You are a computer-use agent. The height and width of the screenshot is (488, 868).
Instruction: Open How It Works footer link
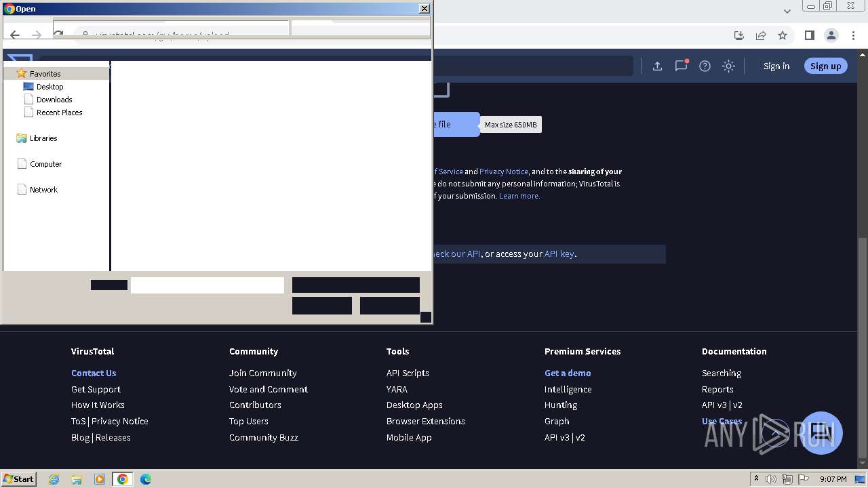(x=98, y=405)
